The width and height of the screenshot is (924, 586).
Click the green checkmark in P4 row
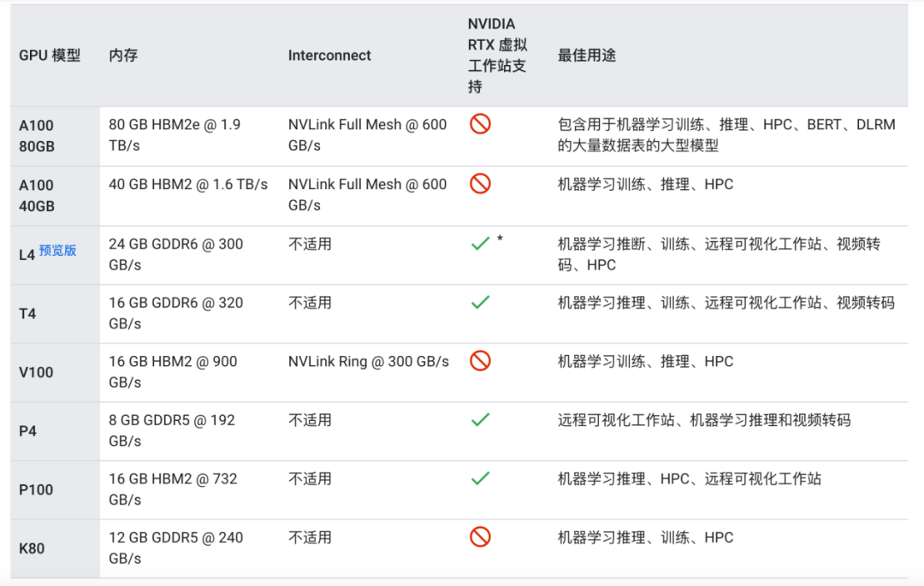480,419
